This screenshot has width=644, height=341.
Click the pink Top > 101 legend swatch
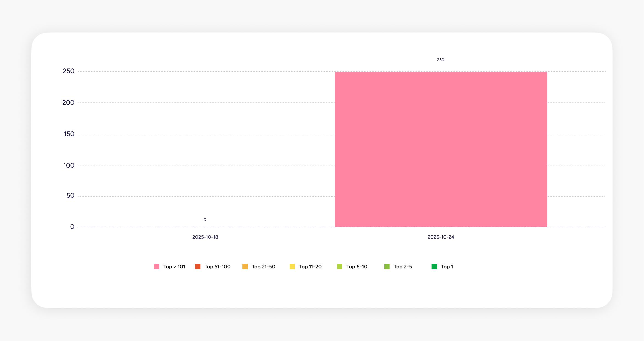[156, 267]
